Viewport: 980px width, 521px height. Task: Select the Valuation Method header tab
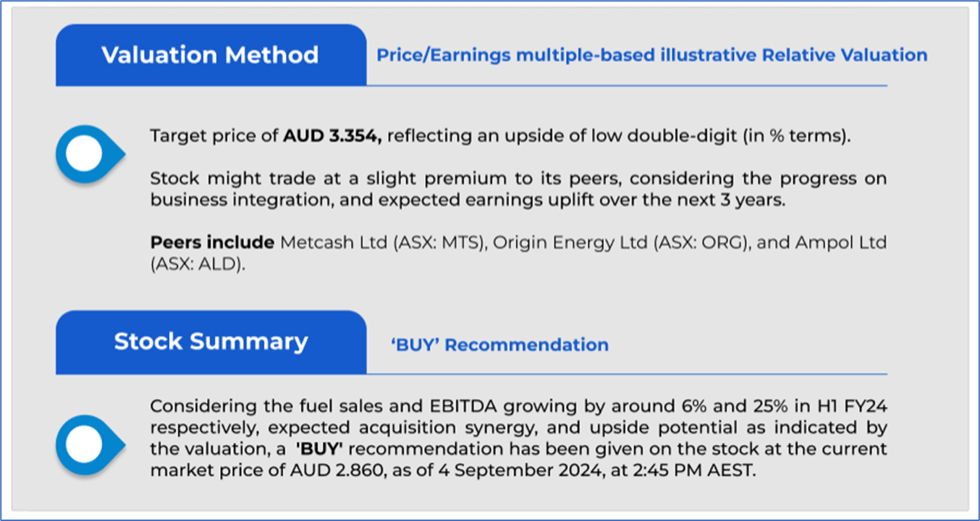[x=210, y=55]
